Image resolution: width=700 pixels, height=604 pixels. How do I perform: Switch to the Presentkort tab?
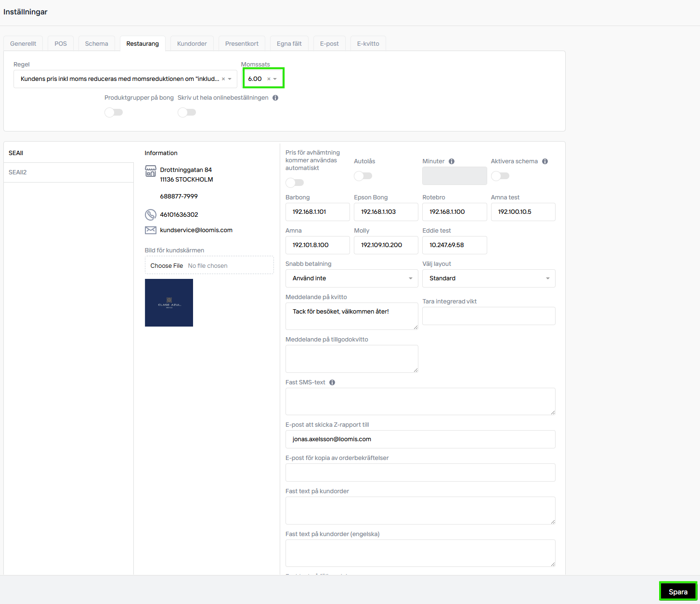(242, 43)
